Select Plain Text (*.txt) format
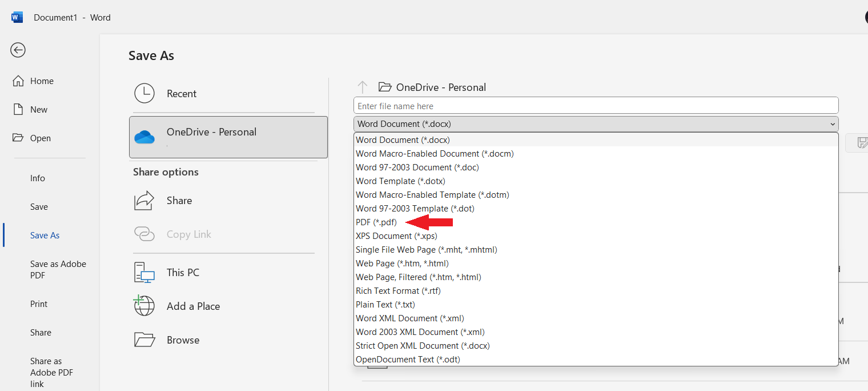This screenshot has width=868, height=391. coord(596,304)
